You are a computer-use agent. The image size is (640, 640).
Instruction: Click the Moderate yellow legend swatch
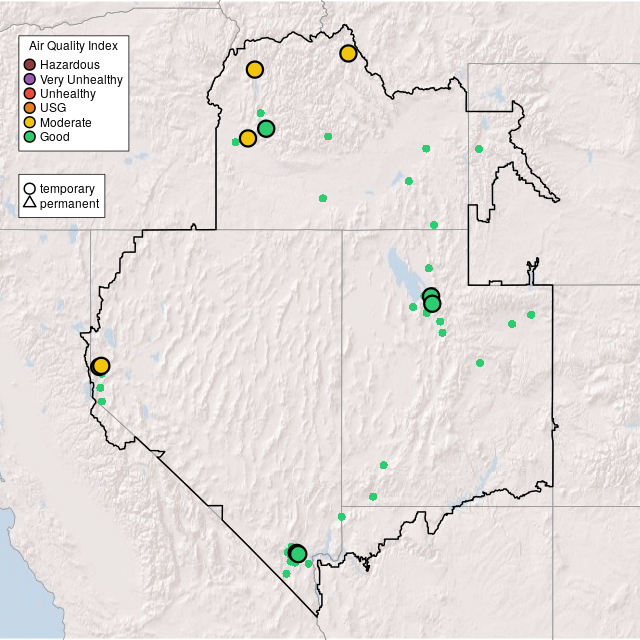pyautogui.click(x=31, y=122)
